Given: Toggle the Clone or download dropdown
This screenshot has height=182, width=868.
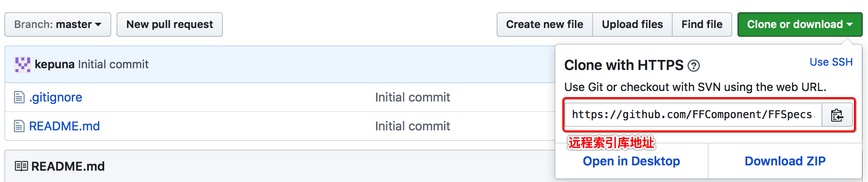Looking at the screenshot, I should pos(800,24).
